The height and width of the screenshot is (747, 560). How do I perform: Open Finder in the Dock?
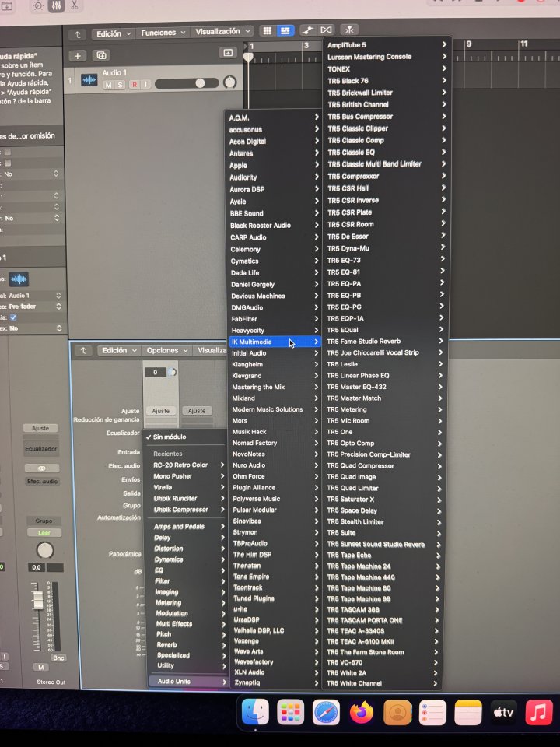(255, 713)
